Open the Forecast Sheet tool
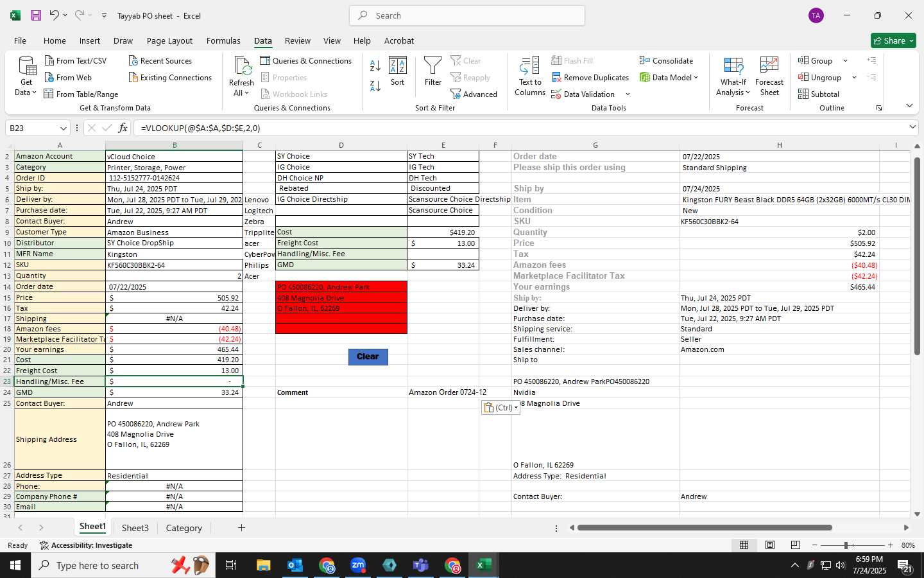The height and width of the screenshot is (578, 924). pos(769,76)
